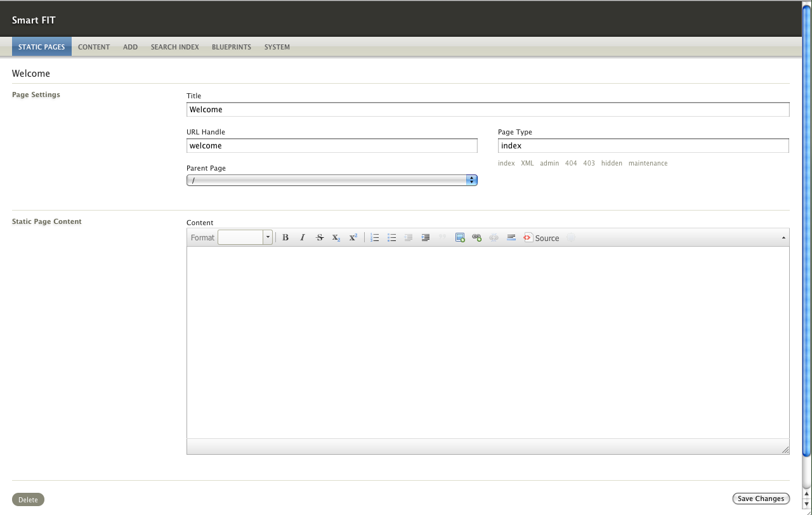812x515 pixels.
Task: Collapse the editor toolbar with the arrow
Action: [x=784, y=238]
